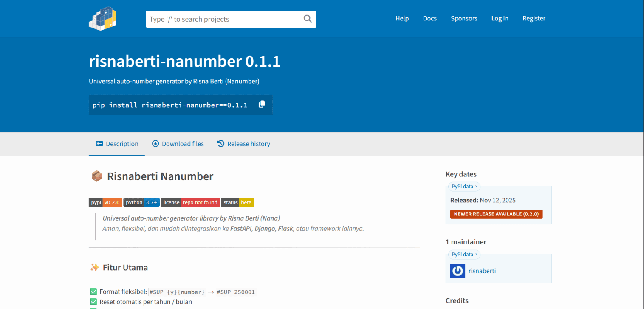
Task: Click Log in
Action: click(500, 18)
